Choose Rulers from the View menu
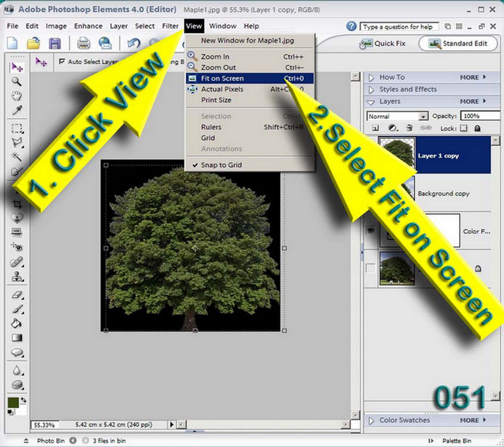The height and width of the screenshot is (447, 504). click(250, 127)
